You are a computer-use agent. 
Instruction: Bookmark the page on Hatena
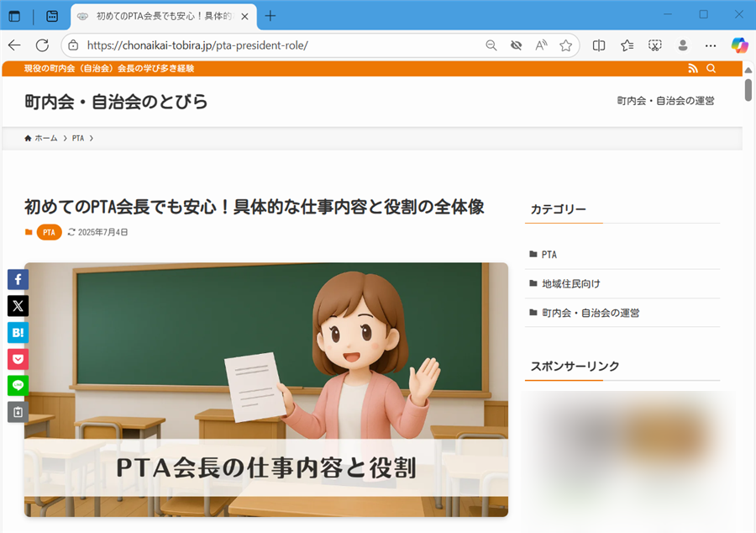(18, 332)
